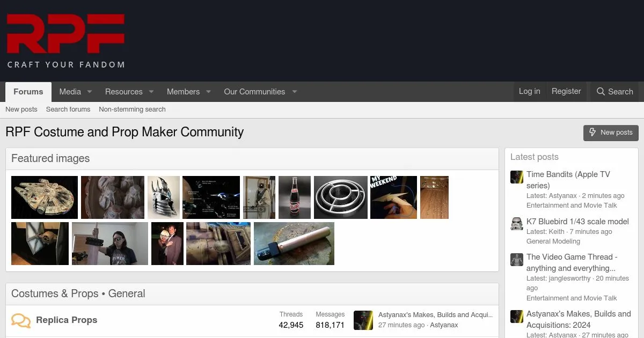644x338 pixels.
Task: Click the avatar beside The Video Game Thread
Action: tap(516, 260)
